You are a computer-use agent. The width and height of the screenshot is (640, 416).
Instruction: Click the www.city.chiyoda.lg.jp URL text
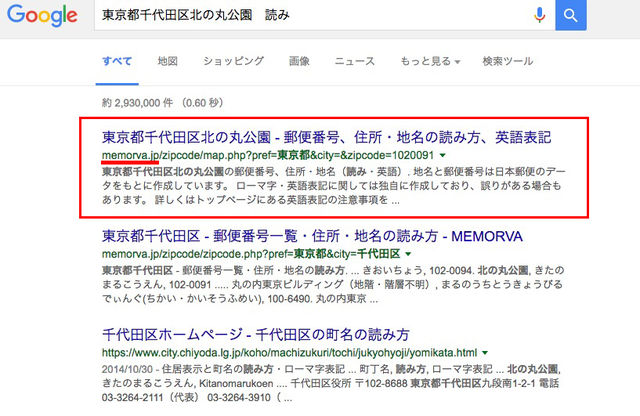click(289, 353)
